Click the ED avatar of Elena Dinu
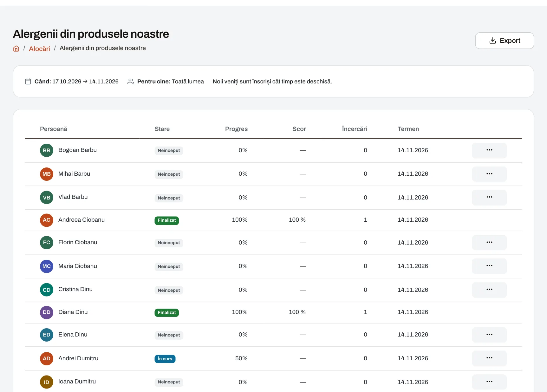The height and width of the screenshot is (392, 547). tap(47, 335)
